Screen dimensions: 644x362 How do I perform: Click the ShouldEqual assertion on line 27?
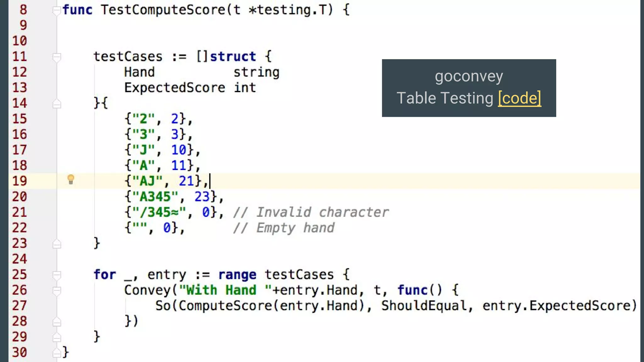click(x=424, y=305)
